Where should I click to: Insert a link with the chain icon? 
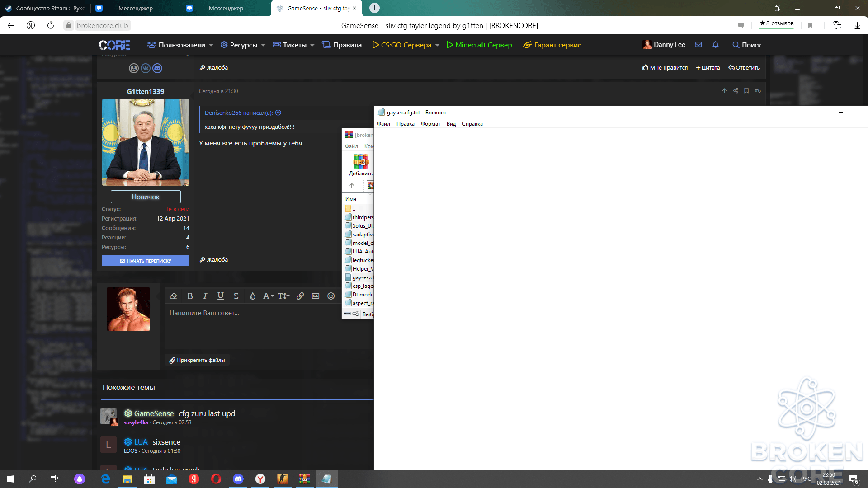tap(300, 296)
